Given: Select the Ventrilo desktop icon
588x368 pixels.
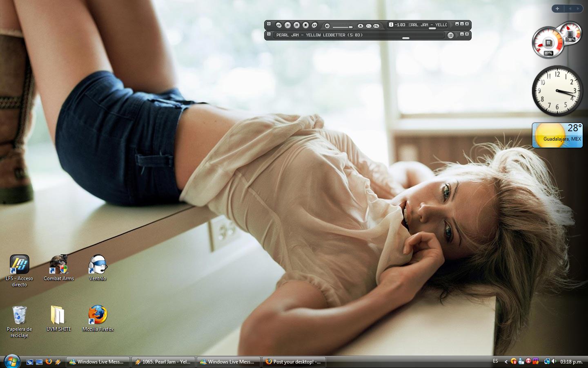Looking at the screenshot, I should pyautogui.click(x=98, y=268).
